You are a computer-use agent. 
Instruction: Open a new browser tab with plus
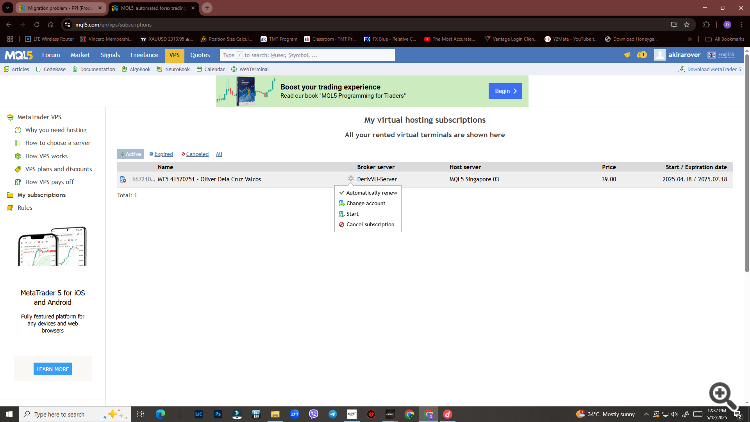(x=207, y=8)
